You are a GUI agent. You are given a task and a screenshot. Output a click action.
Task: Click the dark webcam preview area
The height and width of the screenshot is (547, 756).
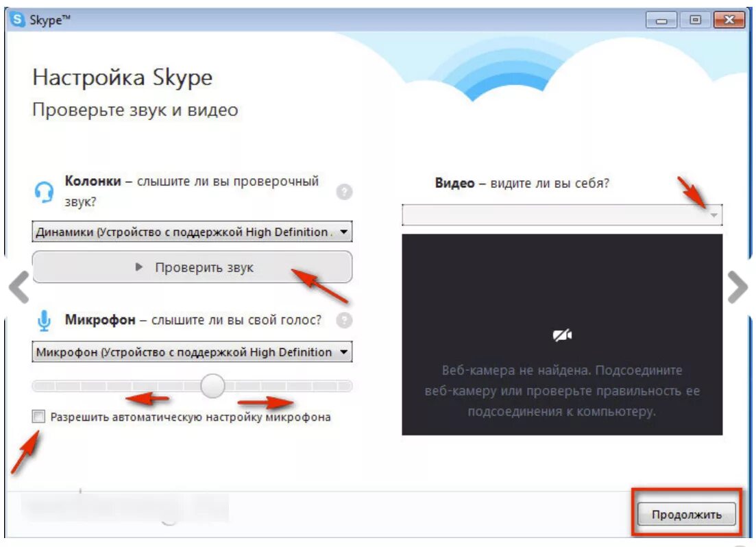[562, 335]
